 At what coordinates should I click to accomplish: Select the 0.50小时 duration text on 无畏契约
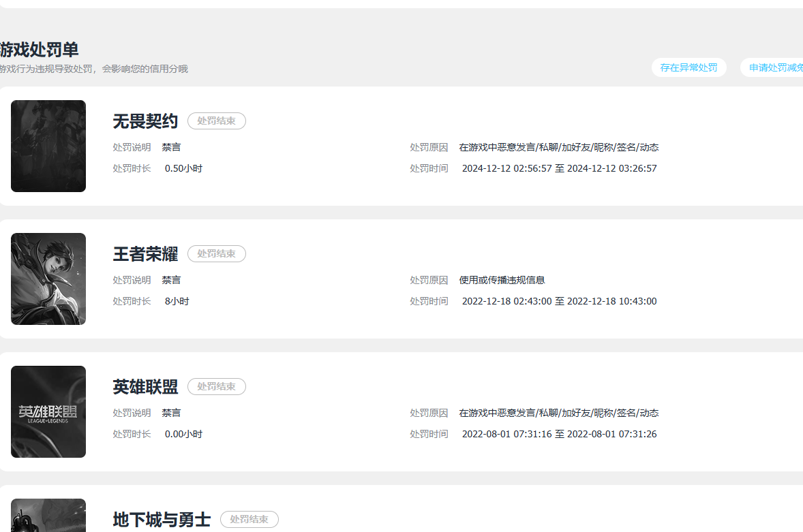(x=183, y=168)
